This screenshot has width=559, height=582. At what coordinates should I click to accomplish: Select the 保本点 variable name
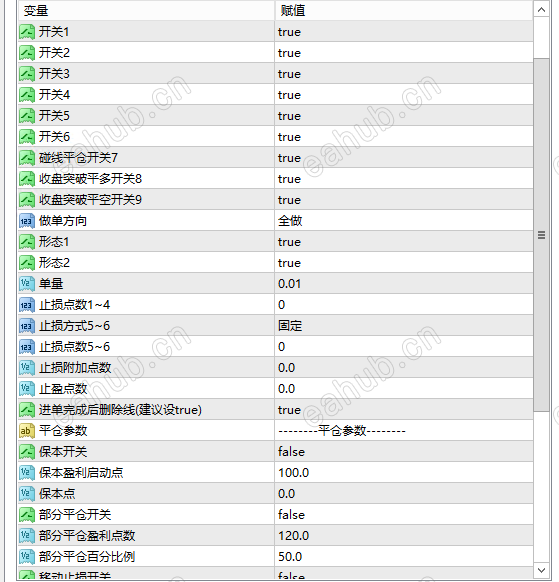(57, 494)
